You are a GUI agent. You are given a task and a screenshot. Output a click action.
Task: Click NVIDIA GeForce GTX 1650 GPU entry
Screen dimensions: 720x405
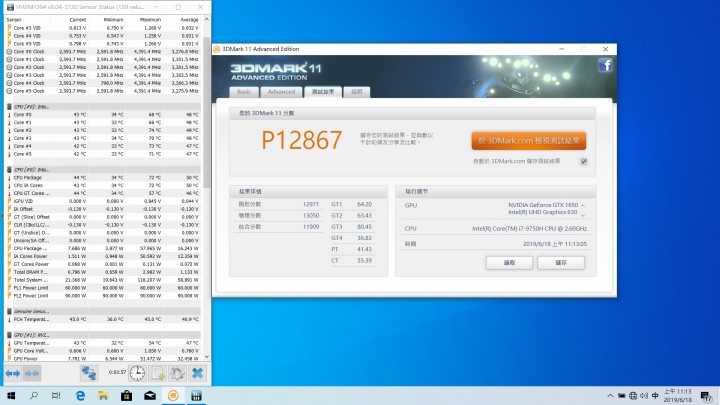click(543, 205)
